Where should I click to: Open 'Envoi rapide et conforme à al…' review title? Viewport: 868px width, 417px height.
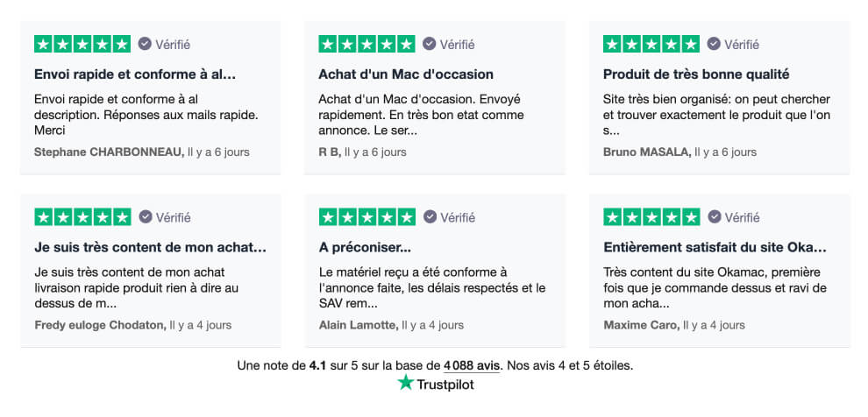point(135,74)
